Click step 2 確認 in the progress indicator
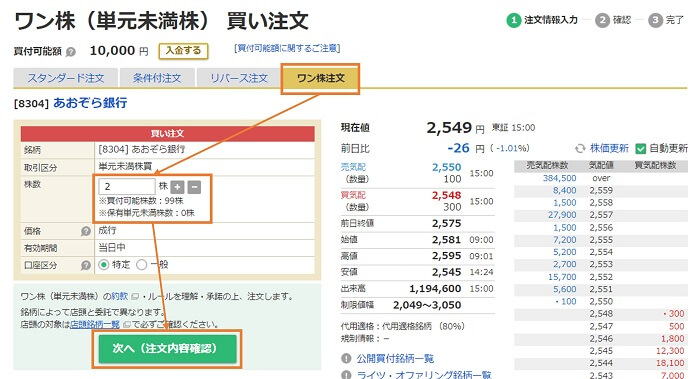Viewport: 700px width, 379px height. (613, 20)
